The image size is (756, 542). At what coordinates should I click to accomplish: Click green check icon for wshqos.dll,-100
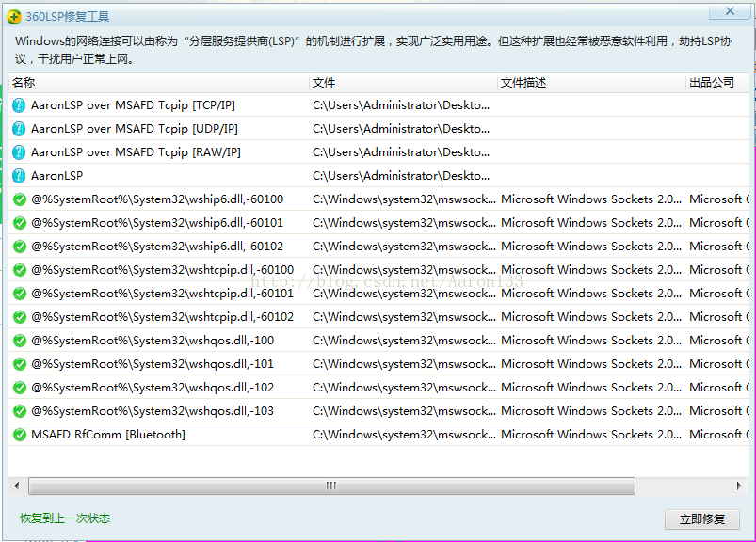tap(19, 341)
